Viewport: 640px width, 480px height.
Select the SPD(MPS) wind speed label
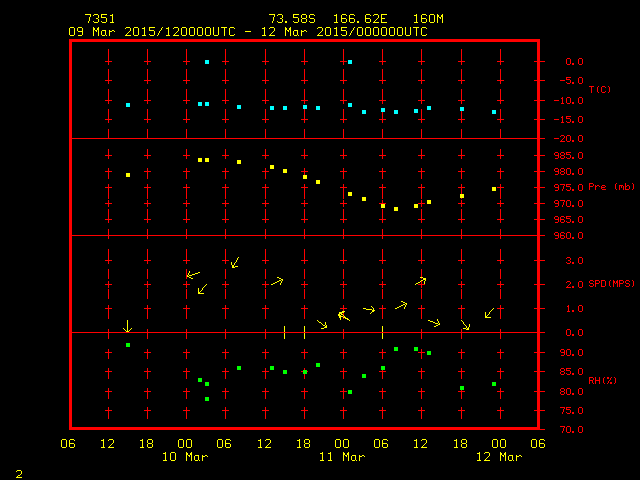pyautogui.click(x=609, y=284)
